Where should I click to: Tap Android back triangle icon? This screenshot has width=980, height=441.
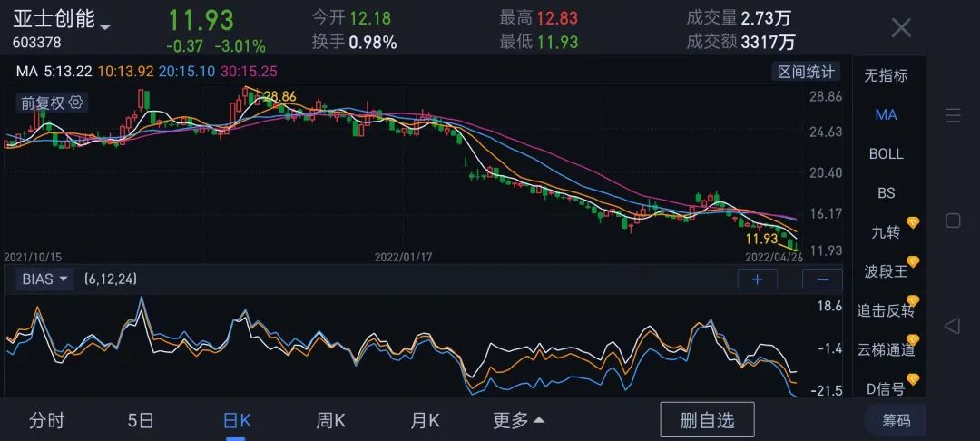[953, 326]
